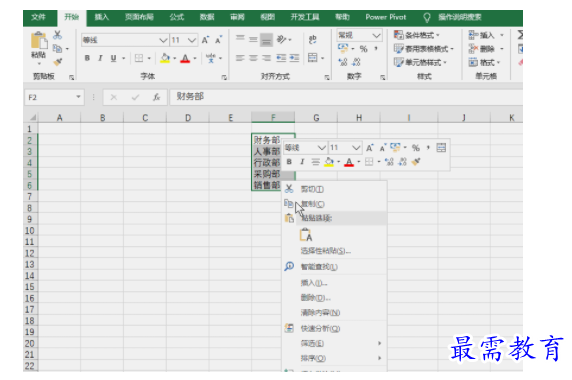Click the text orientation icon in ribbon
This screenshot has height=380, width=572.
pyautogui.click(x=282, y=39)
